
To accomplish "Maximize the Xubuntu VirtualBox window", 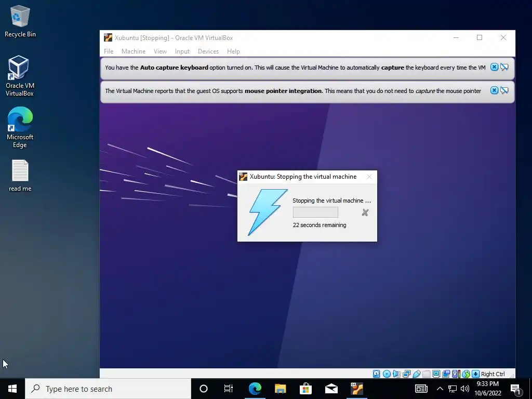I will point(480,37).
